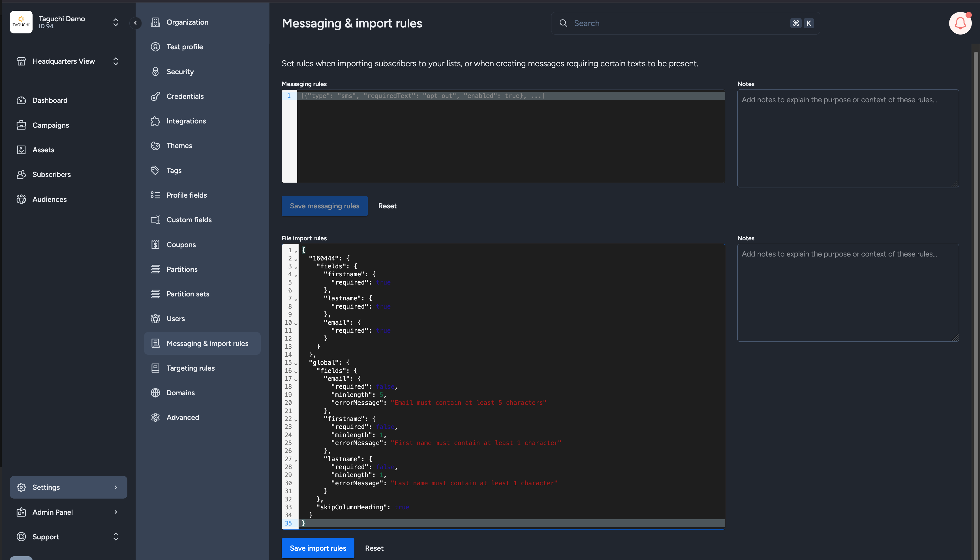Click the Test profile user icon
The image size is (980, 560).
155,46
